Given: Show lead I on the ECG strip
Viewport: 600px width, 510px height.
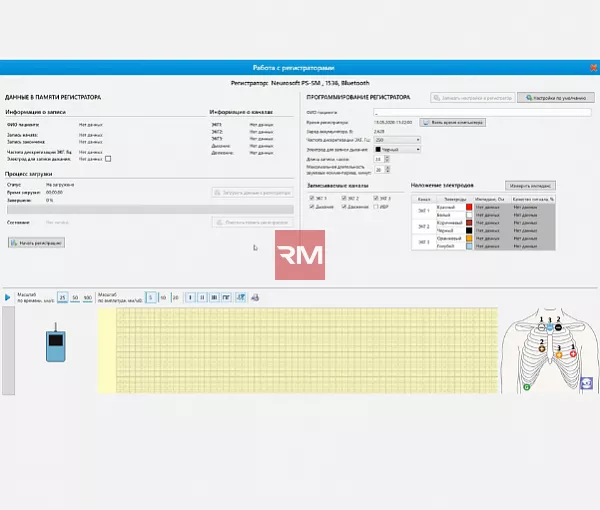Looking at the screenshot, I should coord(190,297).
